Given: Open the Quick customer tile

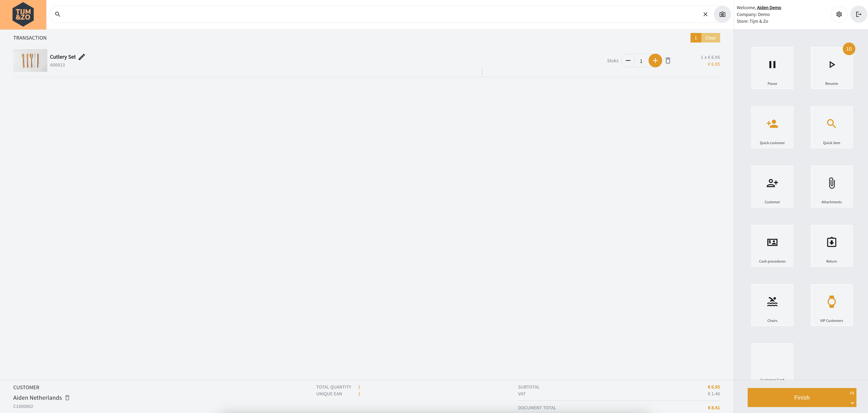Looking at the screenshot, I should click(x=772, y=127).
